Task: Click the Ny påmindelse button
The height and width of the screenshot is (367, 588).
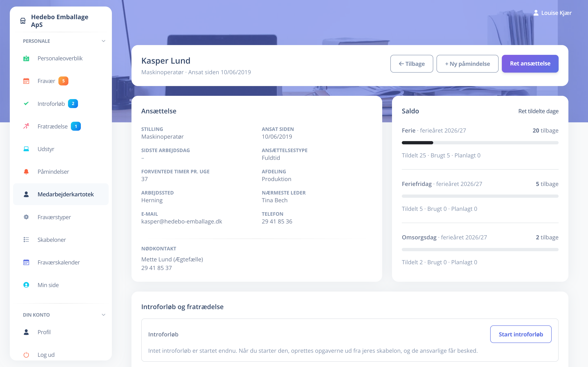Action: (468, 64)
